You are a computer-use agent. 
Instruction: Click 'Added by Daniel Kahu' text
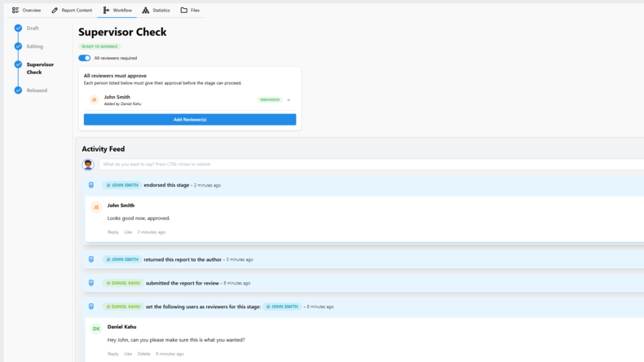(122, 104)
